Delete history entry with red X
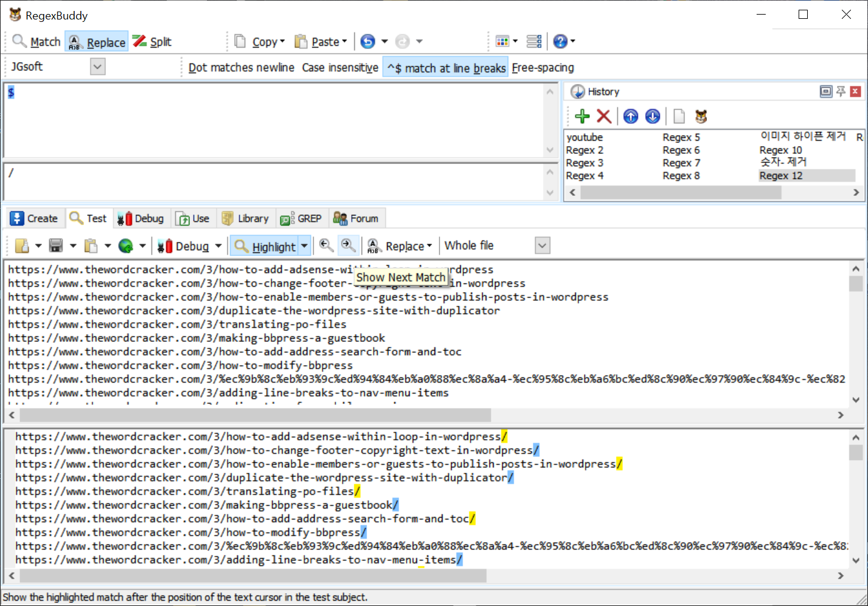The width and height of the screenshot is (868, 606). tap(604, 116)
